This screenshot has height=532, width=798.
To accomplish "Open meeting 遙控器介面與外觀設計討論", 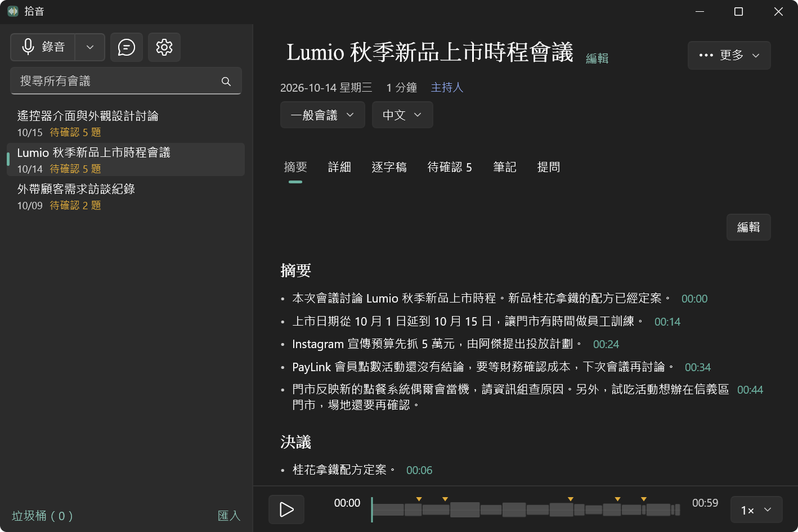I will pos(125,124).
